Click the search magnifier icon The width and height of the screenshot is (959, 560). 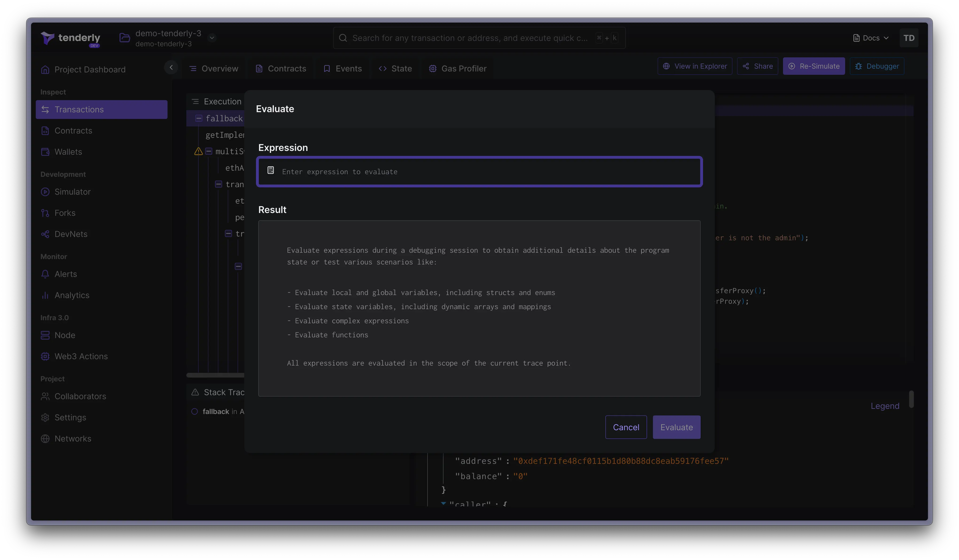343,38
